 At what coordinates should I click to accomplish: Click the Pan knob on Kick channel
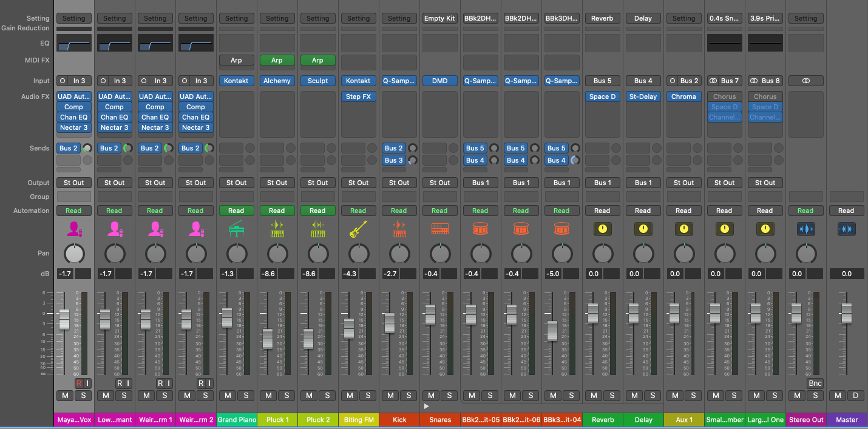pyautogui.click(x=399, y=254)
